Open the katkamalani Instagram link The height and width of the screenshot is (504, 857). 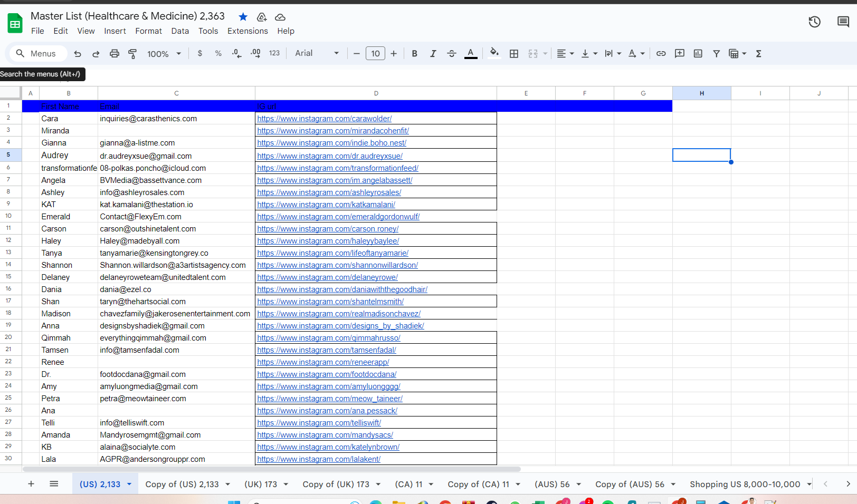(326, 205)
